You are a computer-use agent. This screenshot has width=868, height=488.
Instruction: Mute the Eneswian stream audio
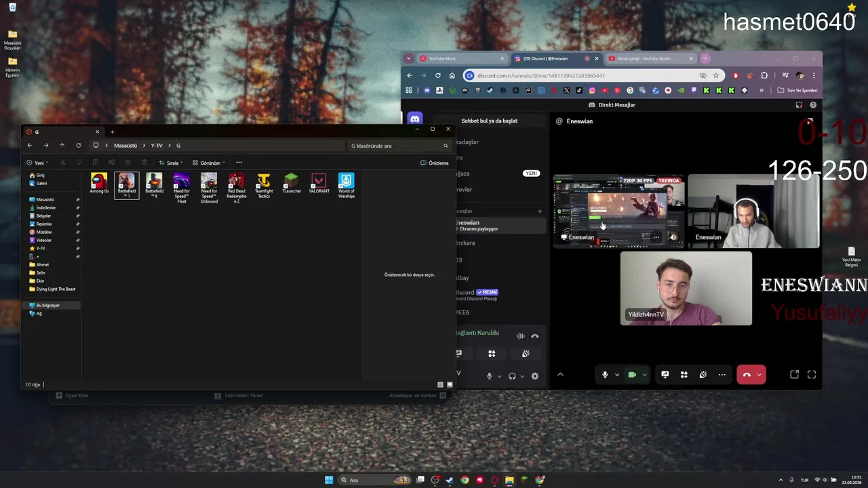tap(673, 237)
